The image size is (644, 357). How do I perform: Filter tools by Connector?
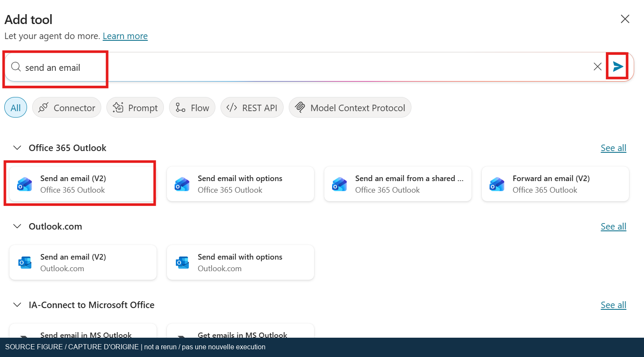tap(67, 108)
